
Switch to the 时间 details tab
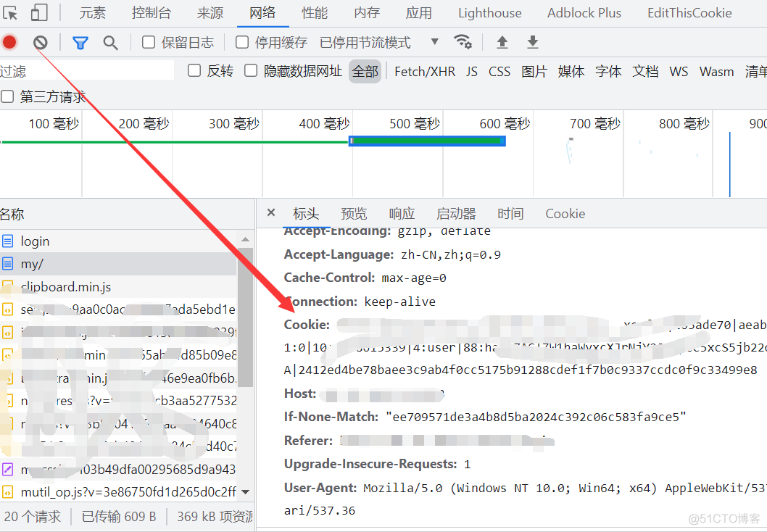coord(510,214)
